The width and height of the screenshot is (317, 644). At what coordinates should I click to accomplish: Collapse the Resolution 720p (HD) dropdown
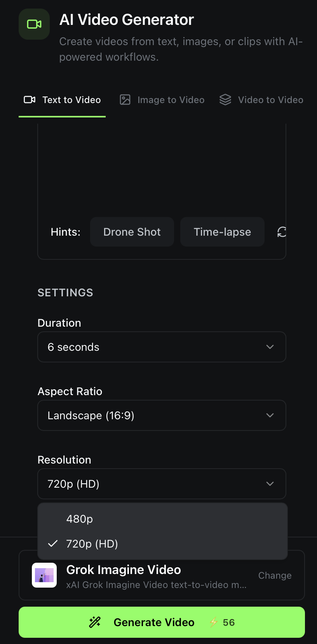(x=162, y=484)
